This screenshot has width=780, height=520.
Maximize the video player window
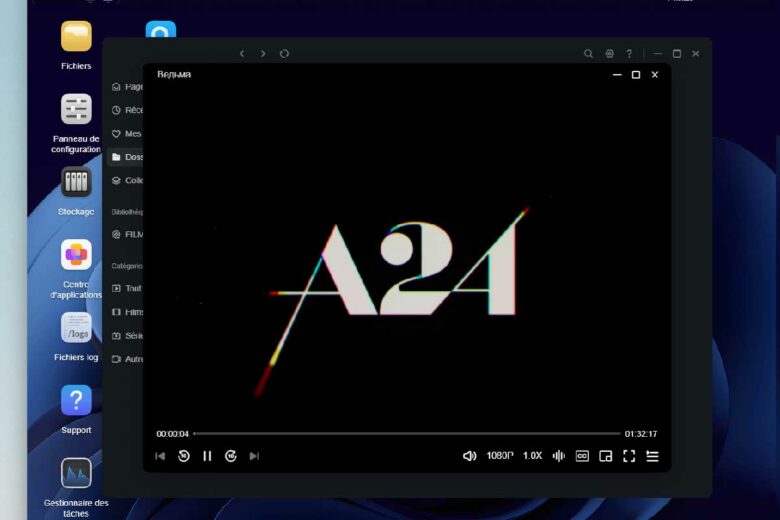[636, 75]
